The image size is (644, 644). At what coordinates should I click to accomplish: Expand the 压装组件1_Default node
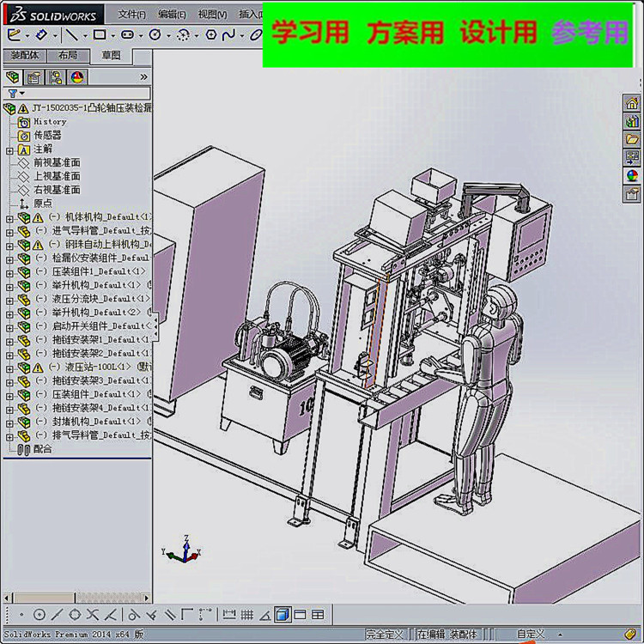[9, 274]
